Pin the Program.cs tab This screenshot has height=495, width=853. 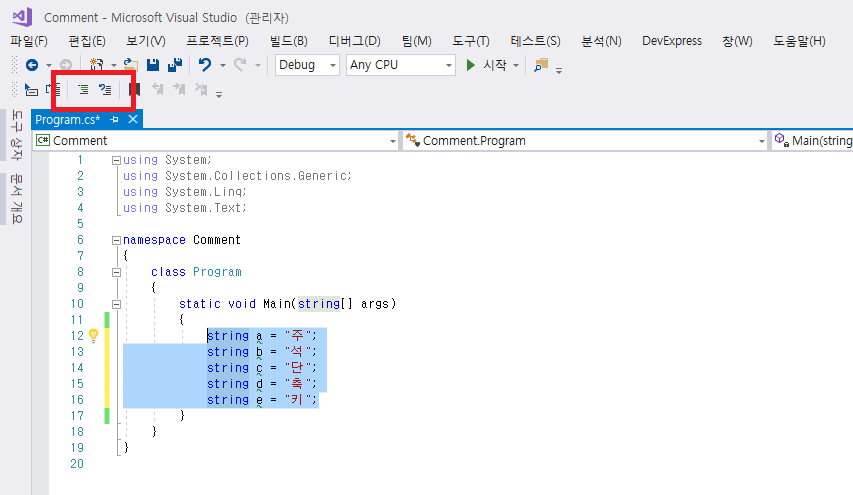(114, 119)
